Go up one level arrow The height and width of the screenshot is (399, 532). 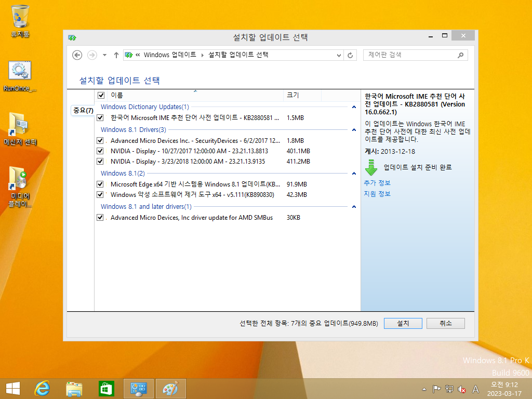pyautogui.click(x=116, y=55)
